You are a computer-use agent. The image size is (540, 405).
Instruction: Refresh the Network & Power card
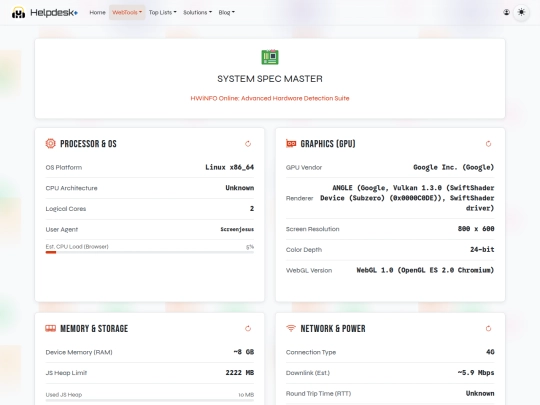pos(488,329)
